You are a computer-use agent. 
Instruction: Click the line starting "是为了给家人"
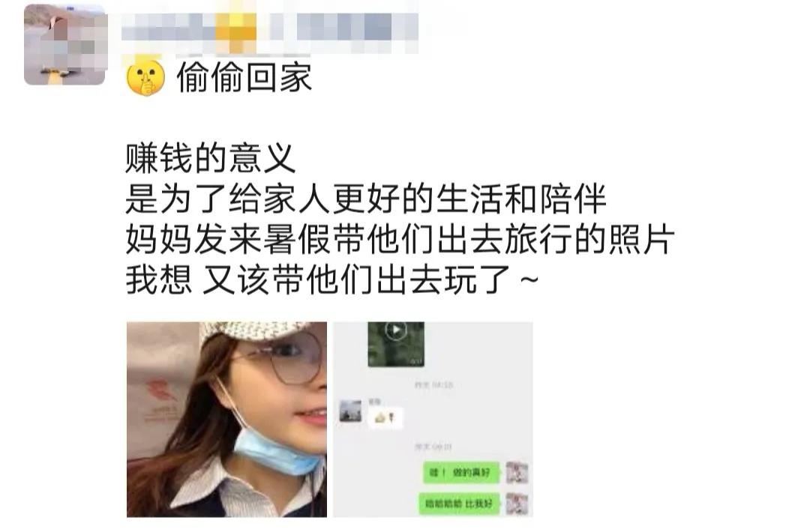(365, 199)
